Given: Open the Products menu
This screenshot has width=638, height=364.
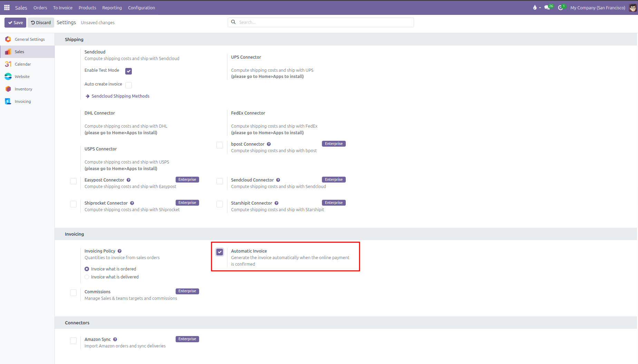Looking at the screenshot, I should pos(87,8).
